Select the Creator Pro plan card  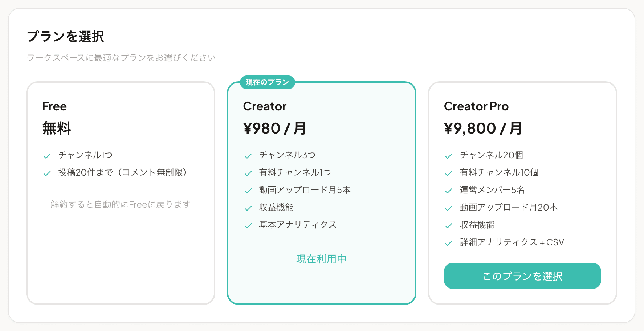(522, 193)
